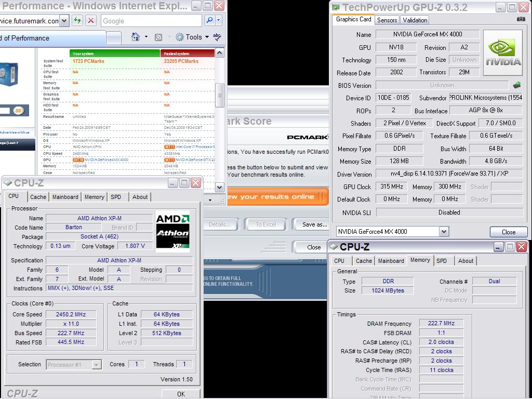Screen dimensions: 532x399
Task: Click the results table vertical scrollbar thumb
Action: coord(220,96)
